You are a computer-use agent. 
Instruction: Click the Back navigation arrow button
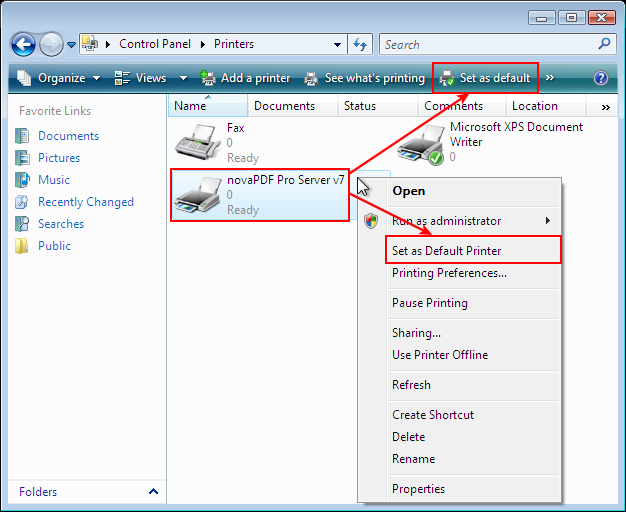pyautogui.click(x=23, y=44)
